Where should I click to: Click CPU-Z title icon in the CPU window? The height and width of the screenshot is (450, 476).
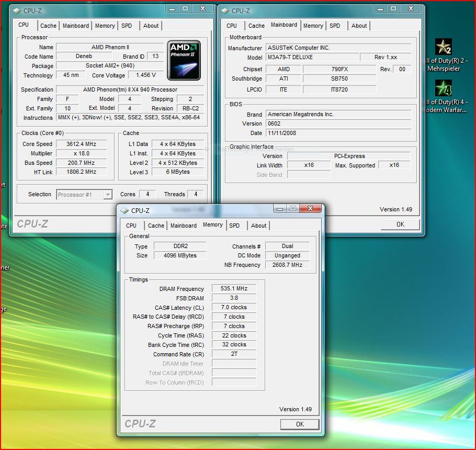pos(17,10)
